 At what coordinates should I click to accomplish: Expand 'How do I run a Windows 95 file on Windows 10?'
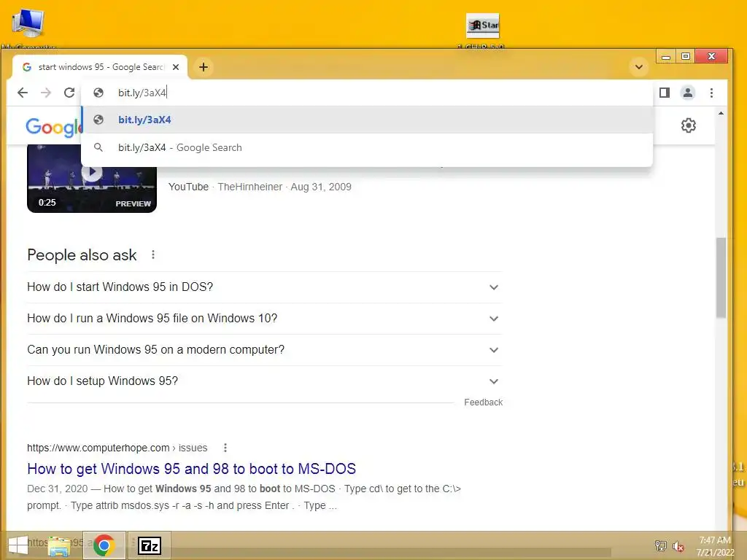click(x=264, y=319)
